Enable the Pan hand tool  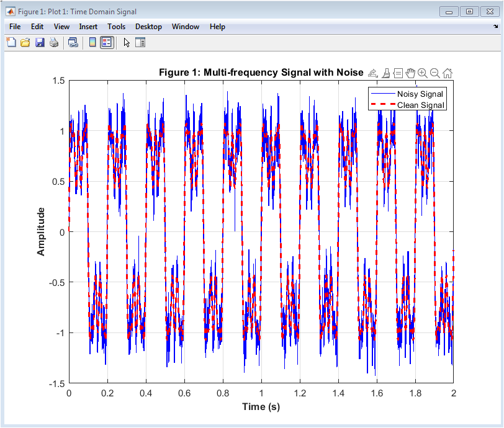click(x=410, y=73)
